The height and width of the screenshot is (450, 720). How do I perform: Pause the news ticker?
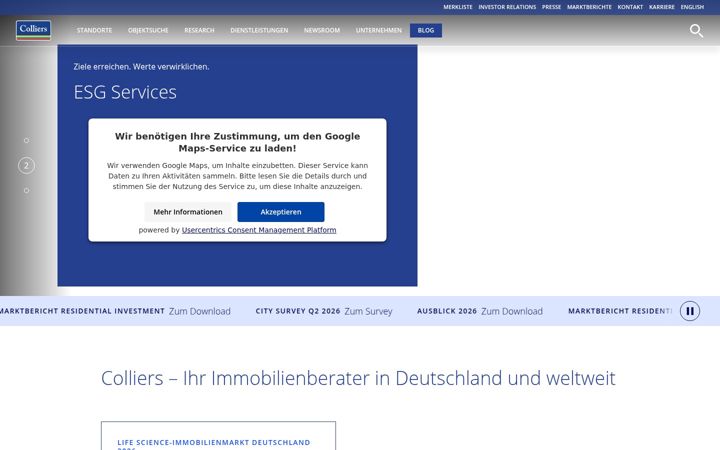(690, 311)
